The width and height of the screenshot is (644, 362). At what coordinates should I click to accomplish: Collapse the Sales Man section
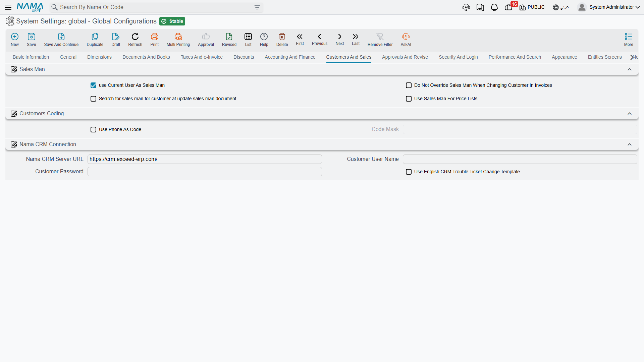coord(630,69)
